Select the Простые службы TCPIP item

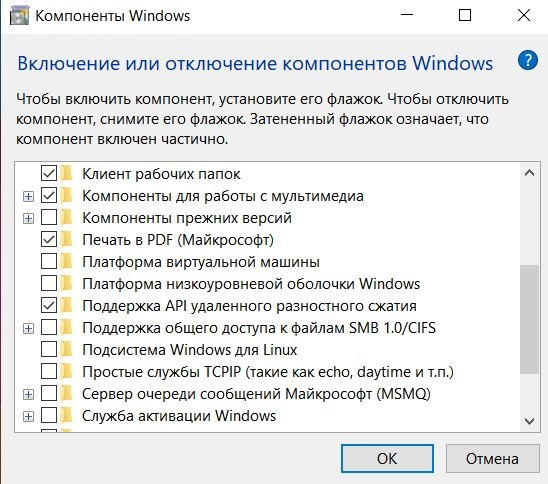[x=268, y=372]
